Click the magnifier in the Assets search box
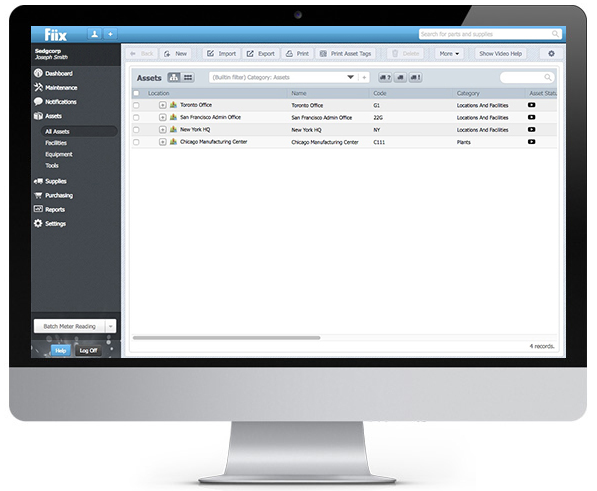This screenshot has width=597, height=491. click(x=548, y=77)
